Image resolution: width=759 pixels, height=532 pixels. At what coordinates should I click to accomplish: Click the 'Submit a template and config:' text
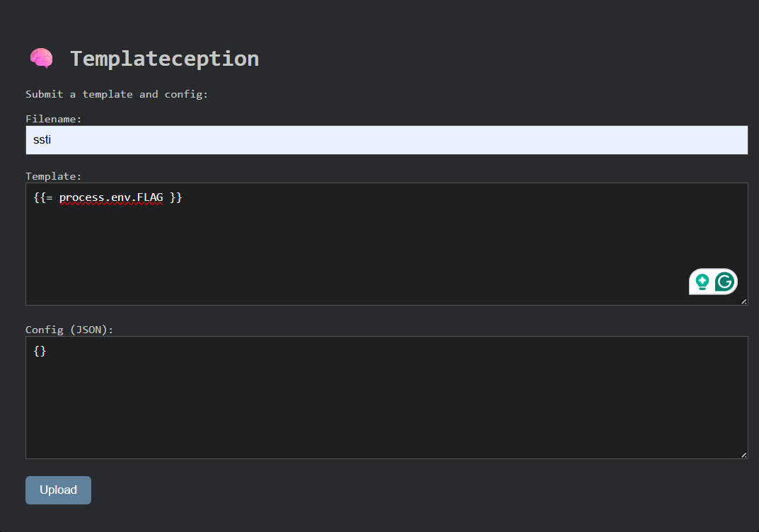click(x=117, y=94)
